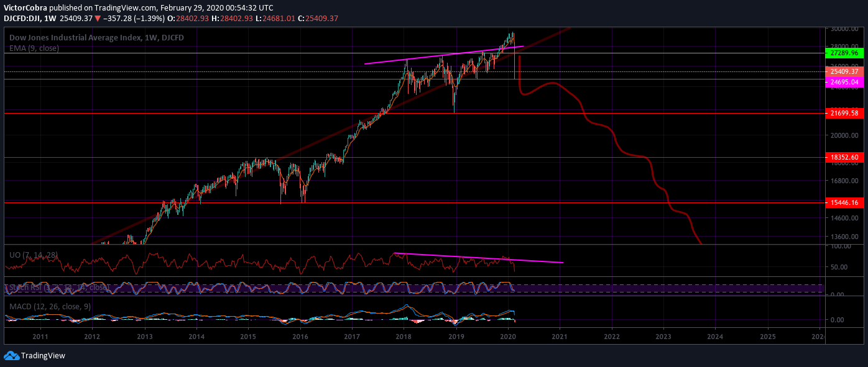The height and width of the screenshot is (367, 868).
Task: Click the 30000.00 price axis value
Action: pyautogui.click(x=844, y=29)
